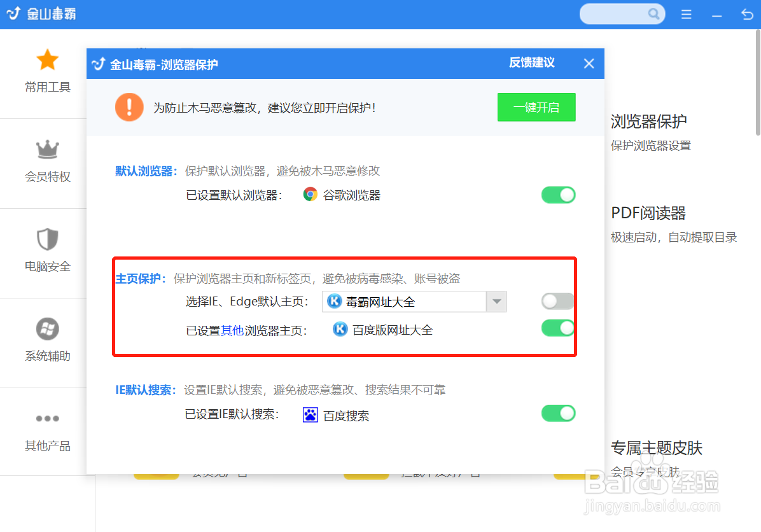
Task: Click the magnifier search icon in title bar
Action: pos(653,13)
